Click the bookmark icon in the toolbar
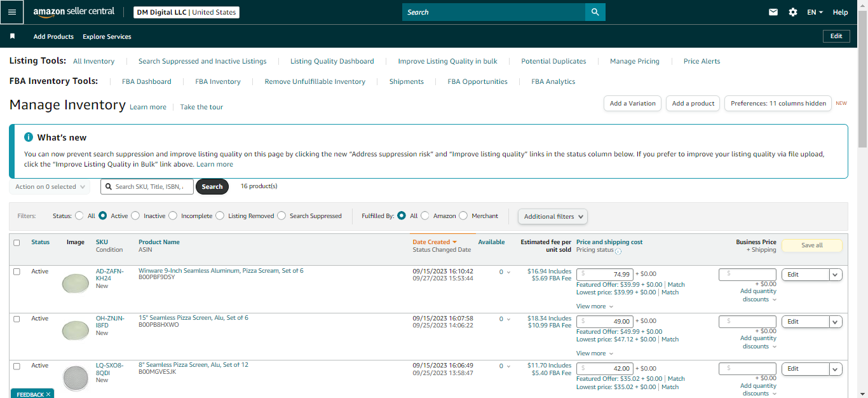 coord(12,36)
